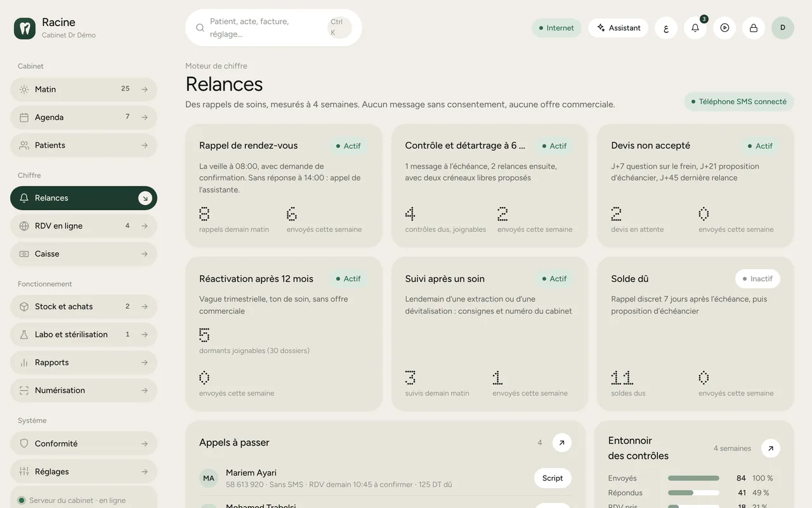Viewport: 812px width, 508px height.
Task: Click Script button for Mariem Ayari
Action: pos(553,478)
